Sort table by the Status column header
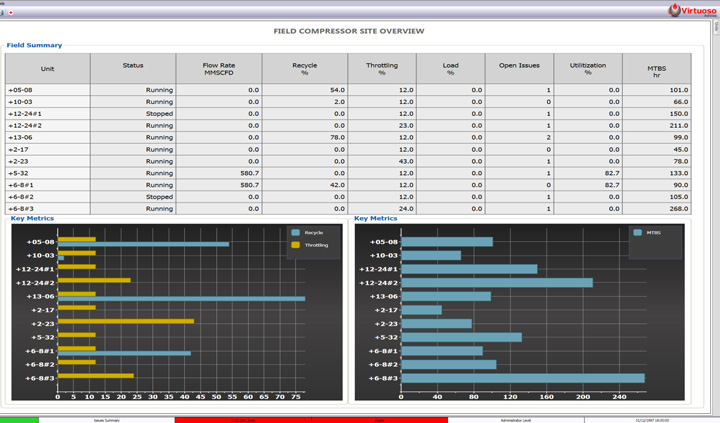 [x=133, y=66]
